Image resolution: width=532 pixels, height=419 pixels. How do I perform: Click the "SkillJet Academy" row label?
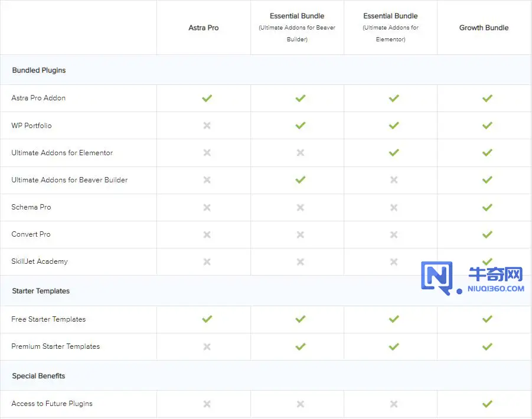[x=40, y=261]
